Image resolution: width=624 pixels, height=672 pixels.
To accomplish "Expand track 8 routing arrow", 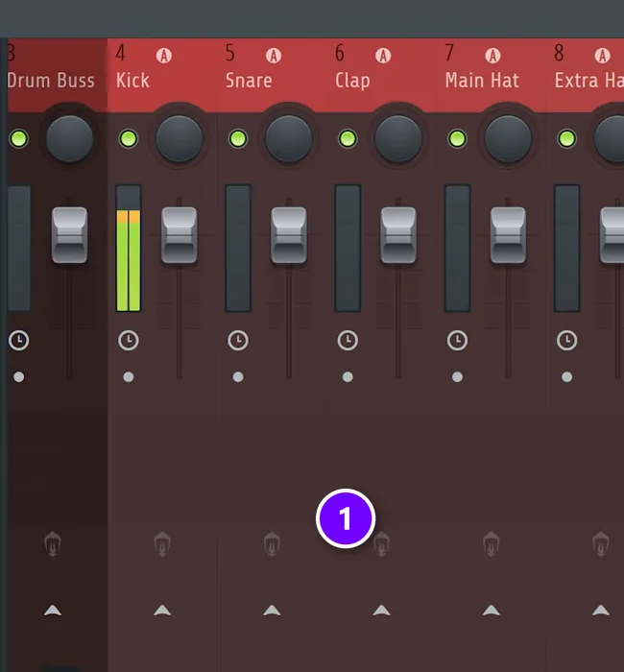I will pos(601,611).
